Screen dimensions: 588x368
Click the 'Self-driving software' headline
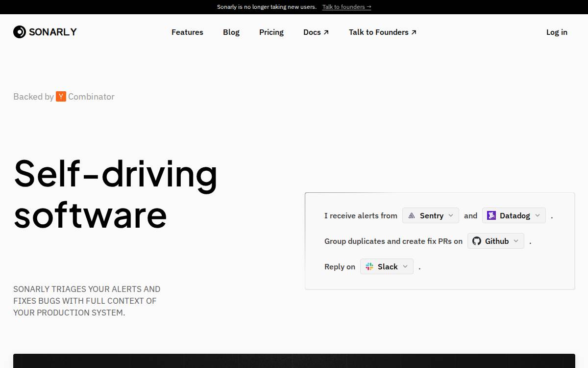[116, 194]
